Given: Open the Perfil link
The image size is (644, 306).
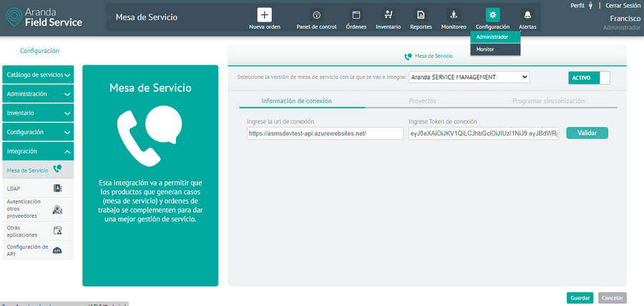Looking at the screenshot, I should 577,6.
